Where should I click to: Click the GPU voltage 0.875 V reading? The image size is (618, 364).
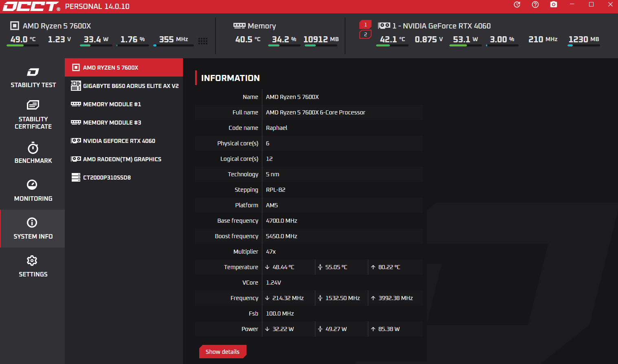pyautogui.click(x=429, y=39)
